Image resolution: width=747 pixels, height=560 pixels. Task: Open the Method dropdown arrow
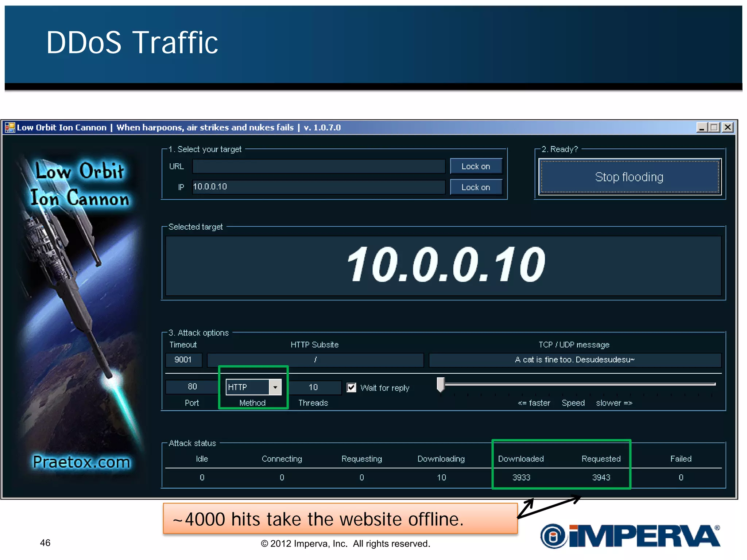[275, 387]
